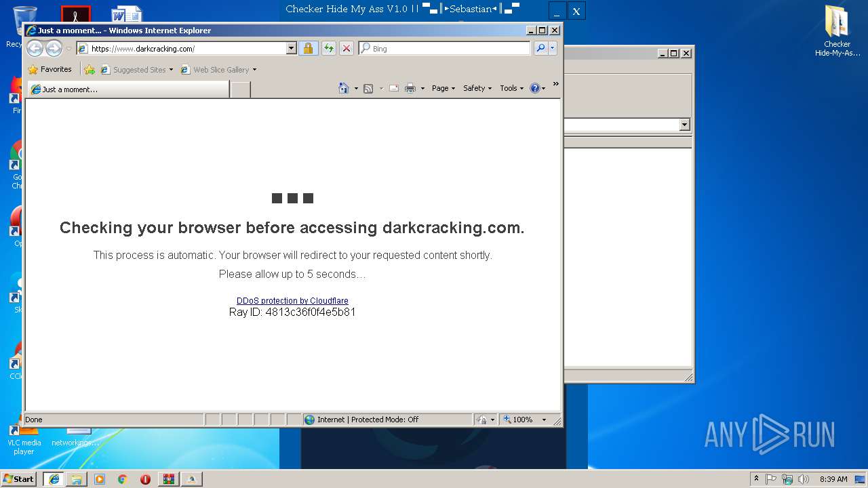The image size is (868, 488).
Task: Click 'DDoS protection by Cloudflare' link
Action: (292, 301)
